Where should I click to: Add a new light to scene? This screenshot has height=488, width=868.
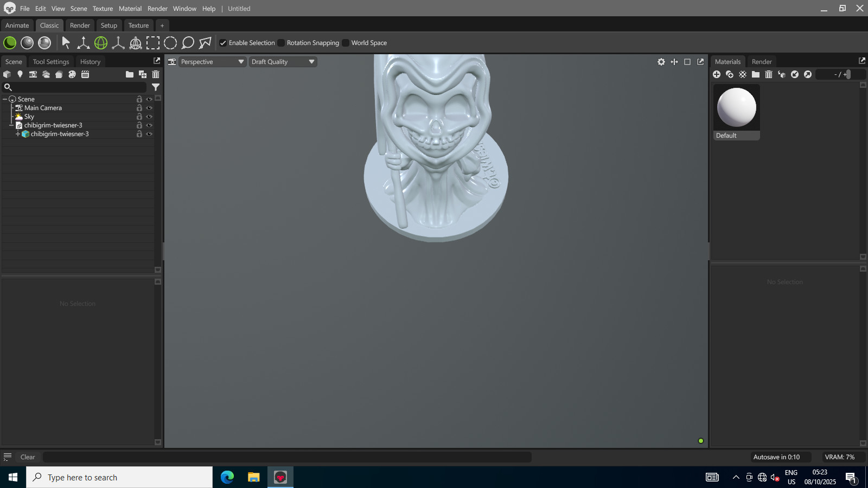(20, 74)
